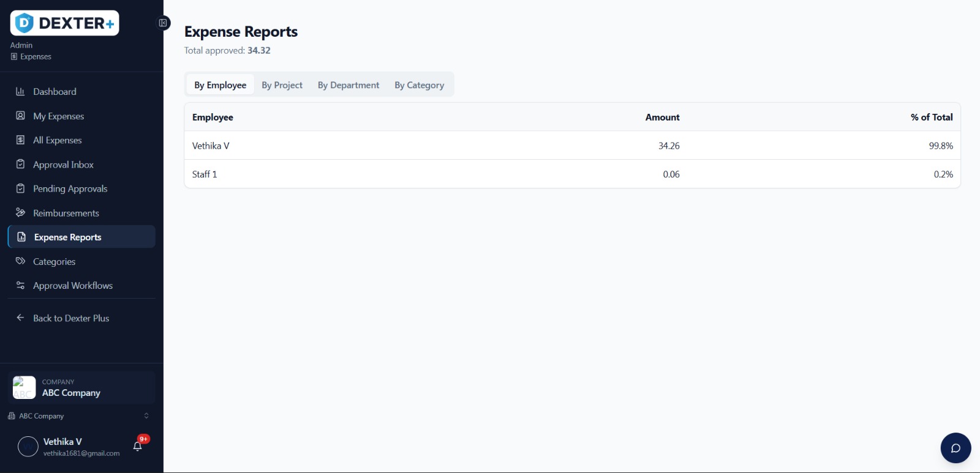Switch to By Department tab
Image resolution: width=980 pixels, height=473 pixels.
(349, 85)
